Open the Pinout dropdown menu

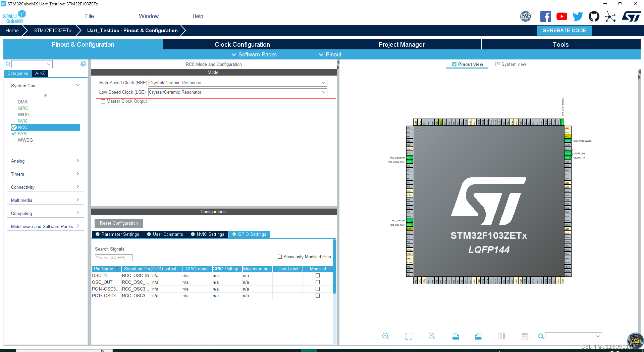tap(330, 54)
